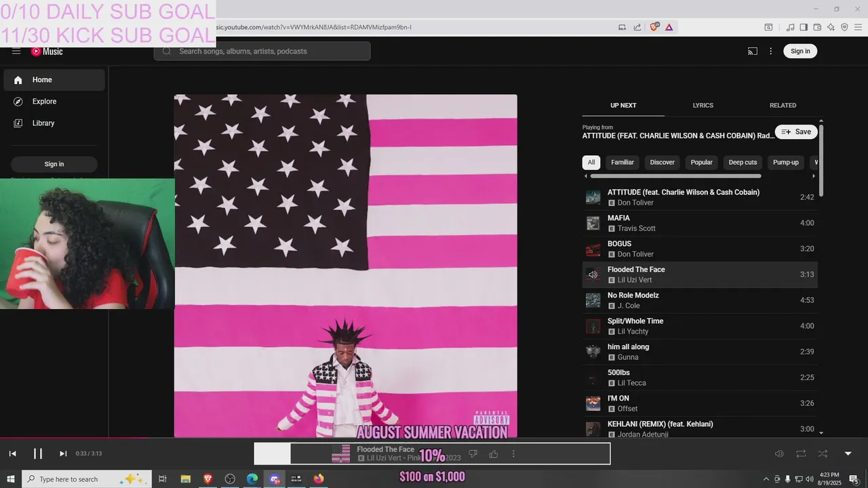Open tab search icon in browser toolbar

[768, 27]
